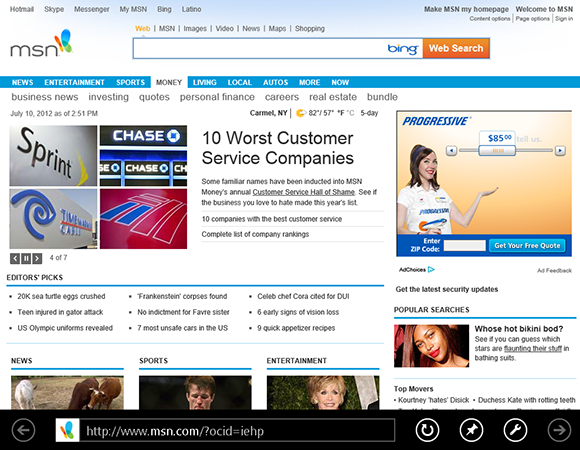Open the page tools wrench icon
Viewport: 580px width, 450px height.
pos(515,430)
